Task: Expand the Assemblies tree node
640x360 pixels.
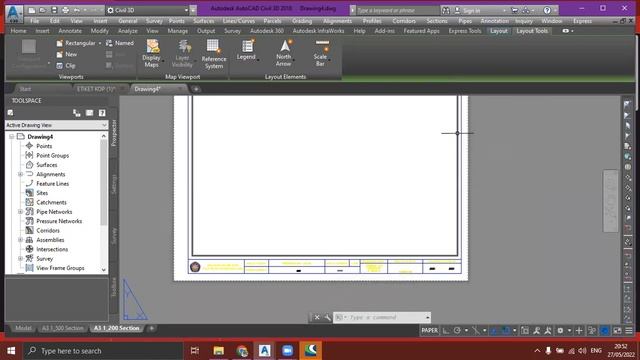Action: pos(20,240)
